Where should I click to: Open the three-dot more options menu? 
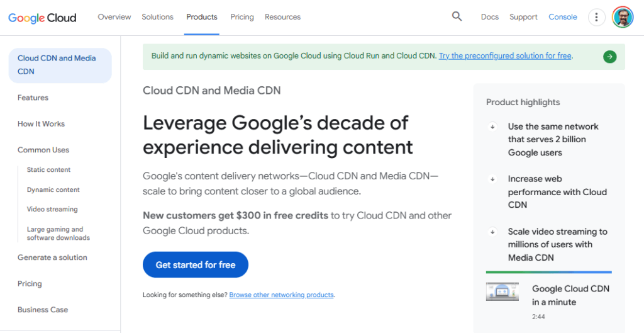[x=596, y=17]
